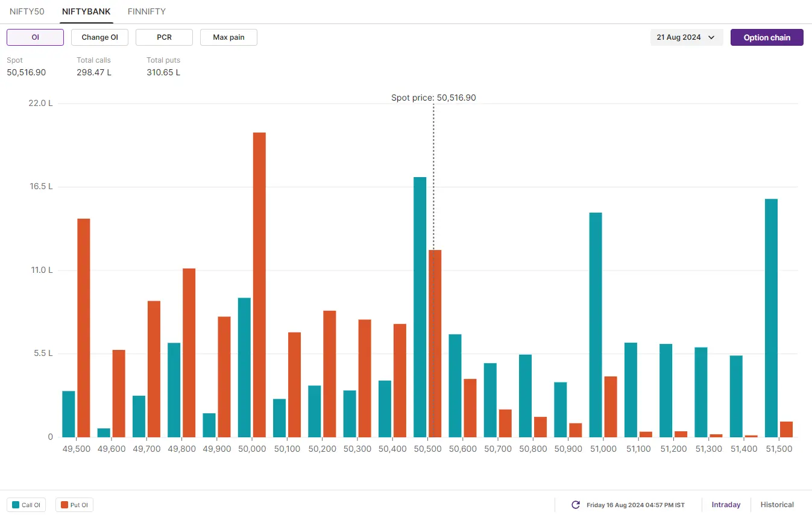Screen dimensions: 812x515
Task: Click the 16.5 L axis label
Action: click(x=42, y=186)
